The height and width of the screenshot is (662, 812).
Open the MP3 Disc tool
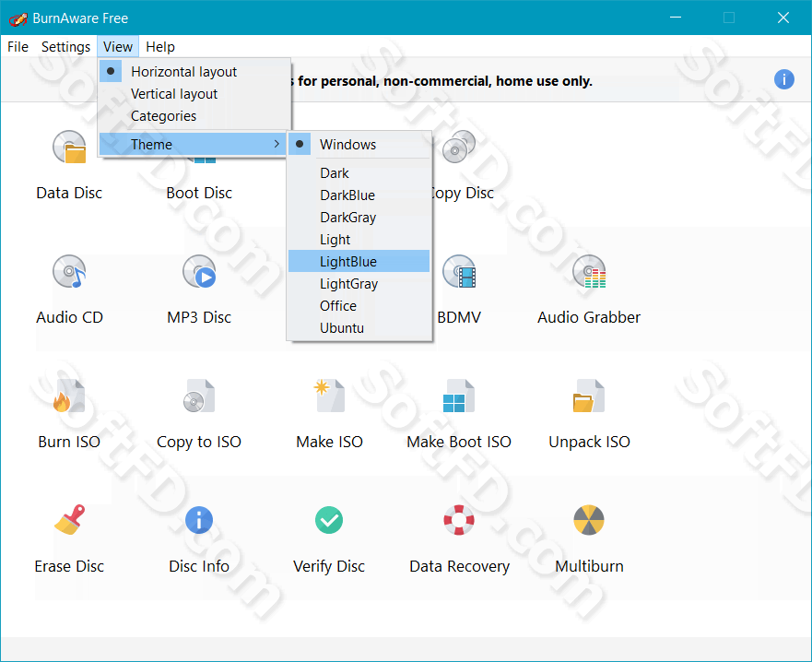(199, 290)
